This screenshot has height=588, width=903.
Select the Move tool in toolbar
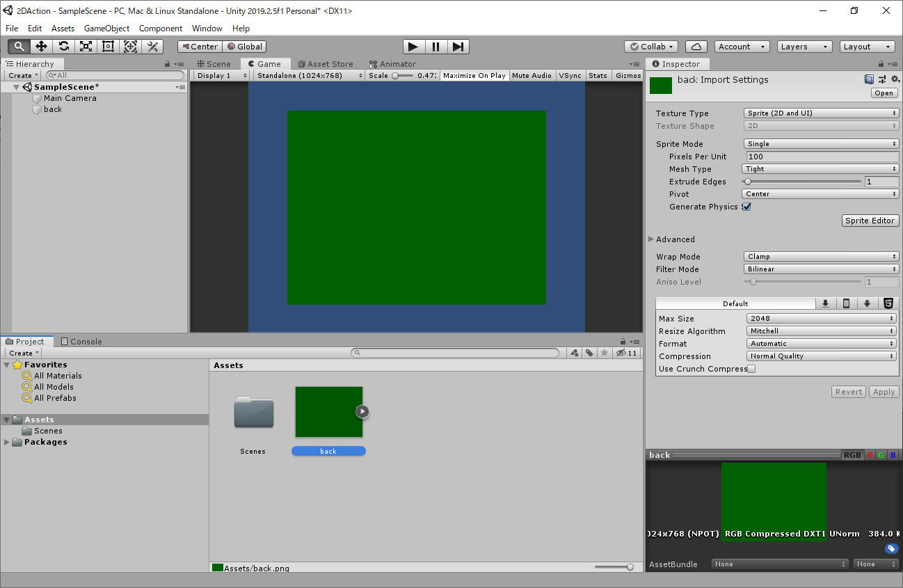coord(41,47)
